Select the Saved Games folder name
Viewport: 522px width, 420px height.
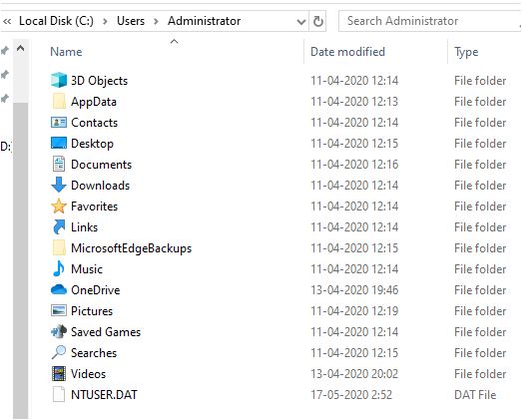click(x=106, y=332)
